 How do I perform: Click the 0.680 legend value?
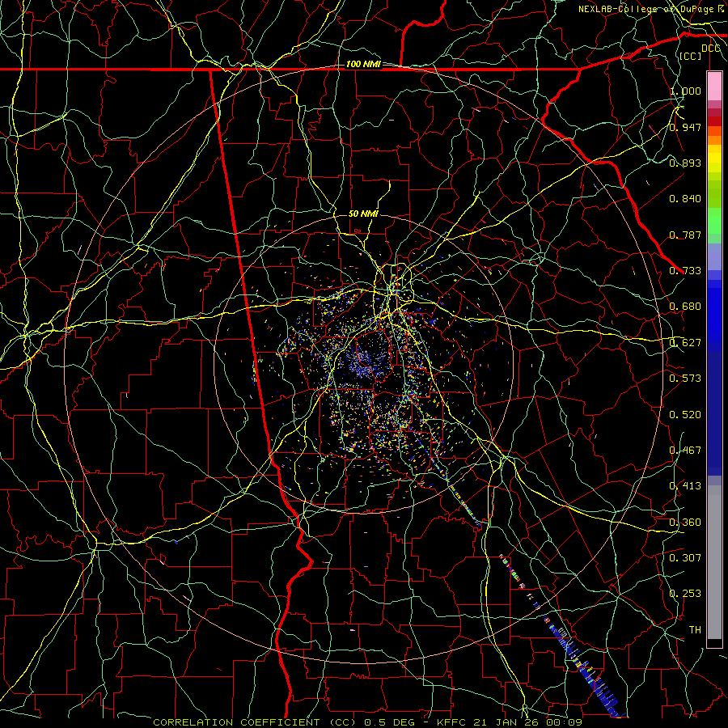pos(685,307)
